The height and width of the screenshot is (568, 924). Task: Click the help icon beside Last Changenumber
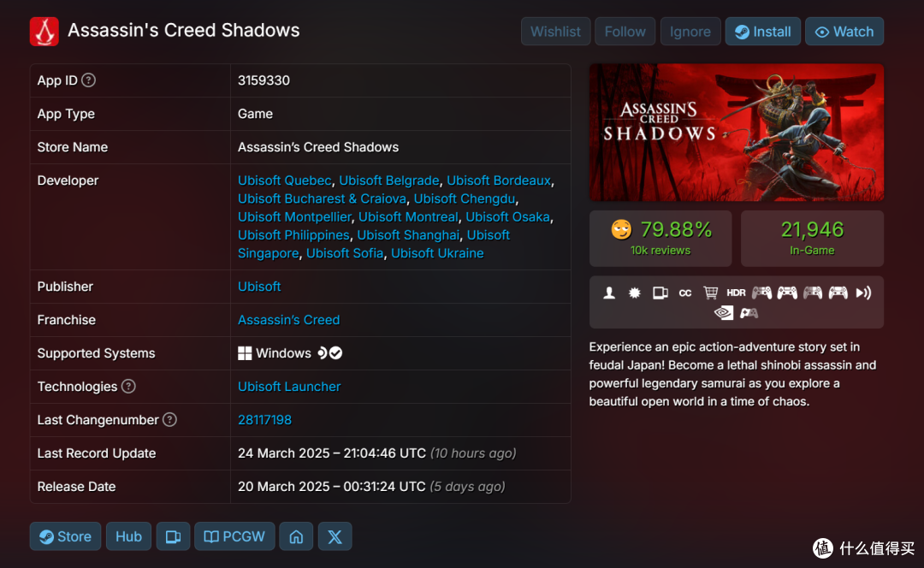click(169, 419)
